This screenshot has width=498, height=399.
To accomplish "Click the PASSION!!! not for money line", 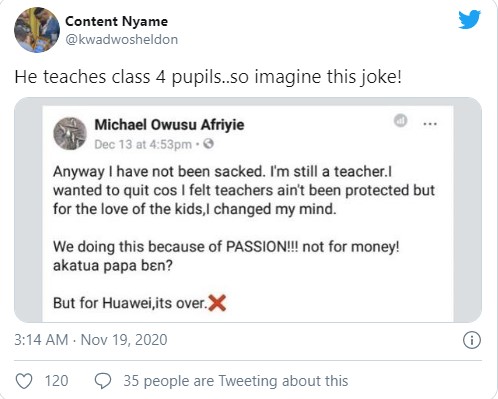I will pyautogui.click(x=226, y=247).
